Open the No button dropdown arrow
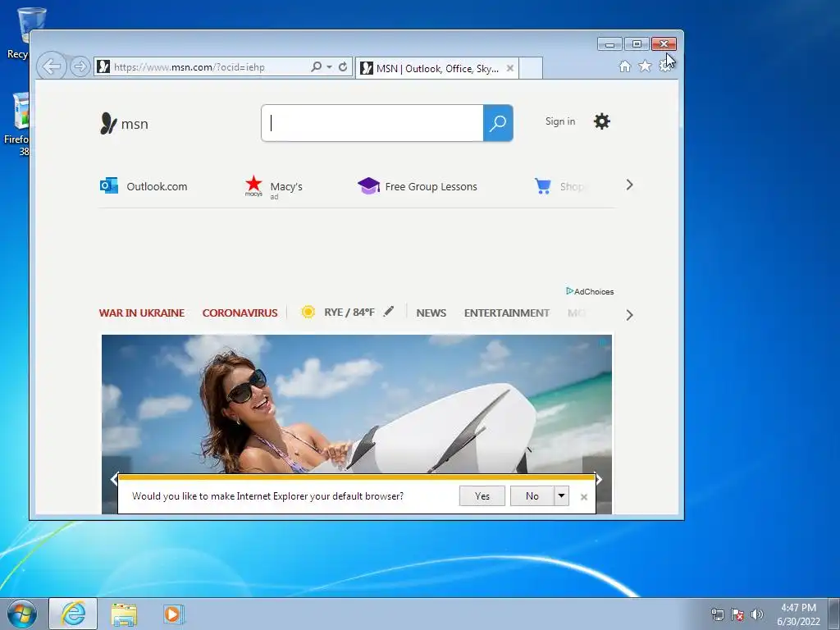 (x=561, y=496)
